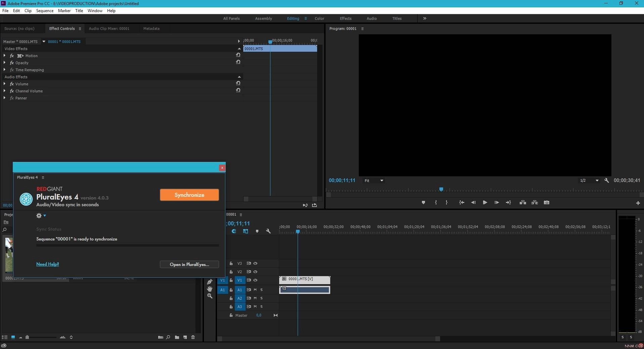Switch to the Audio Clip Mixer tab
This screenshot has height=349, width=644.
click(x=109, y=29)
